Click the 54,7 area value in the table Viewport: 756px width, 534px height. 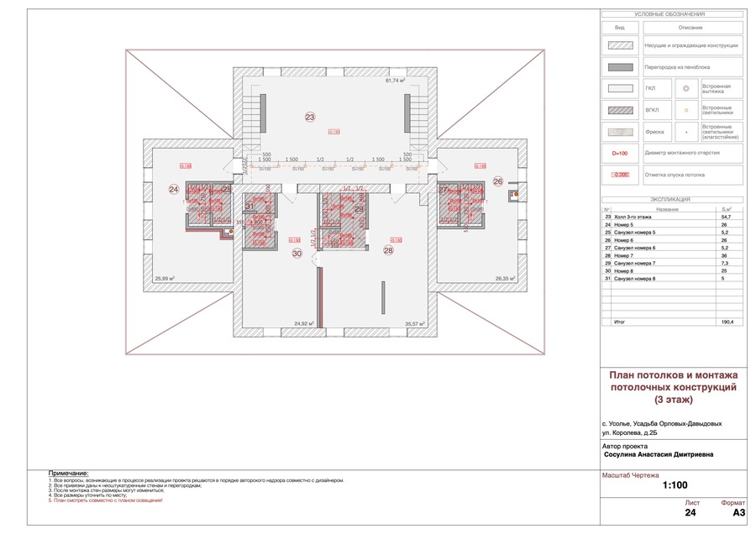(726, 217)
